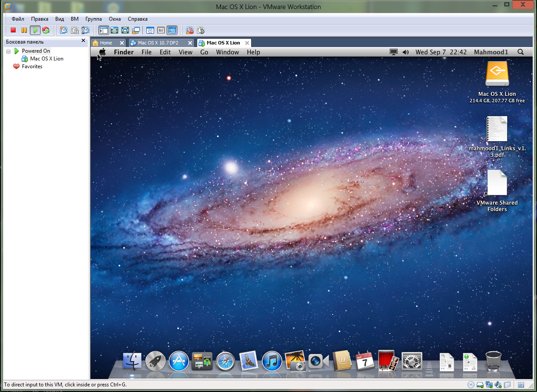
Task: Click the Summary view toolbar icon
Action: pos(150,30)
